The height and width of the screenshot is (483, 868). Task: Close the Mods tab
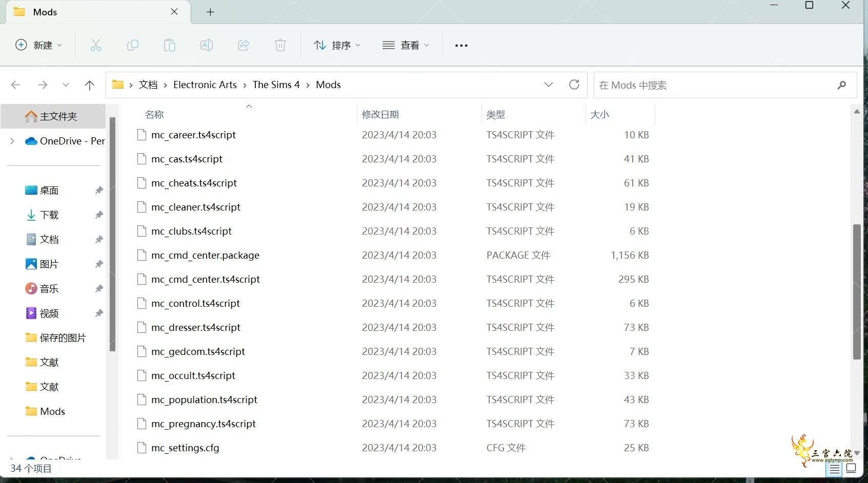click(174, 12)
